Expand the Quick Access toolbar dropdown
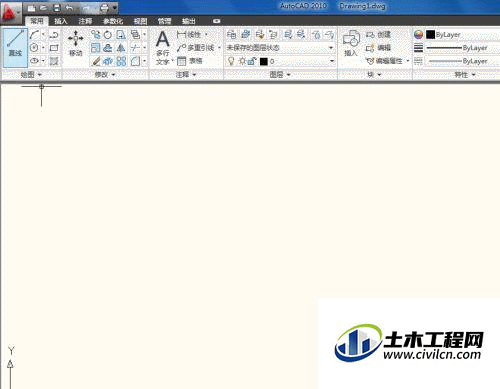Screen dimensions: 500x389 coord(115,7)
